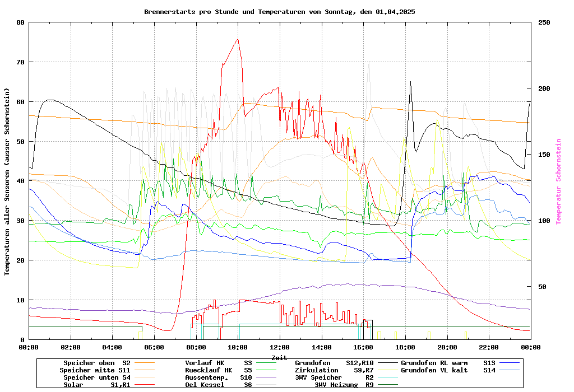Click the 3WV Speicher R2 legend entry

click(x=334, y=377)
